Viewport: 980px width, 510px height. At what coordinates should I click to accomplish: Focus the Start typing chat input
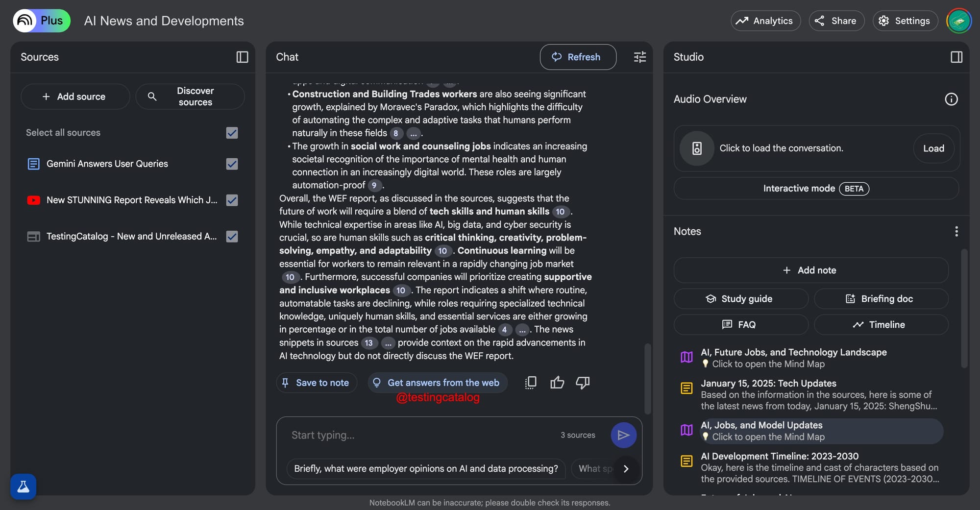coord(421,435)
